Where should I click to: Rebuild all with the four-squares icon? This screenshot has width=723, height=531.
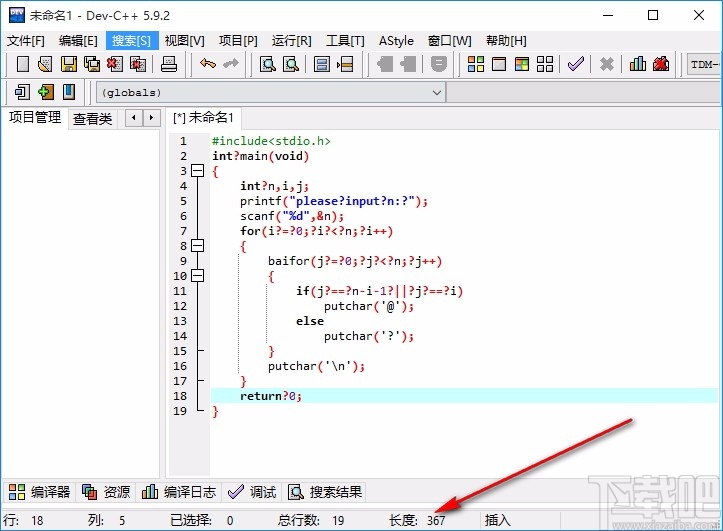click(x=545, y=64)
